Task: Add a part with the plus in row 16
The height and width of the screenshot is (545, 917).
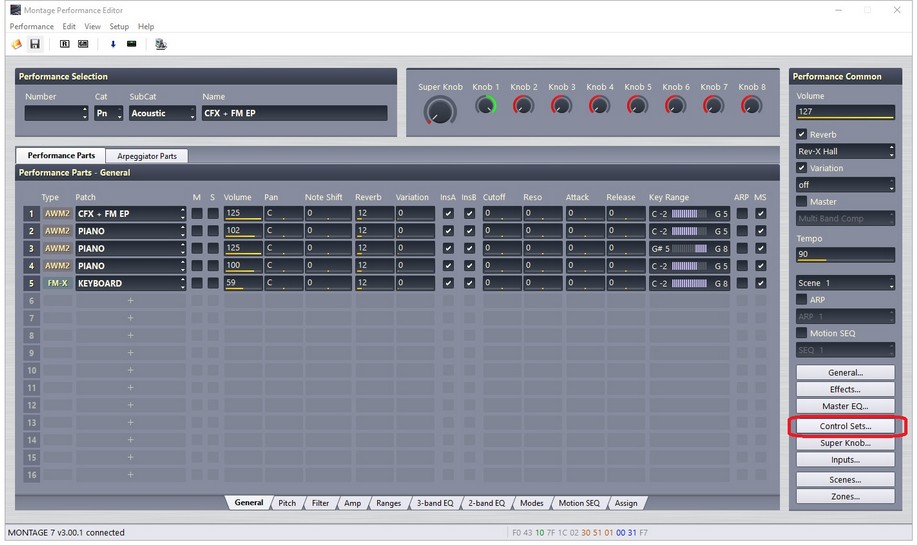Action: [130, 475]
